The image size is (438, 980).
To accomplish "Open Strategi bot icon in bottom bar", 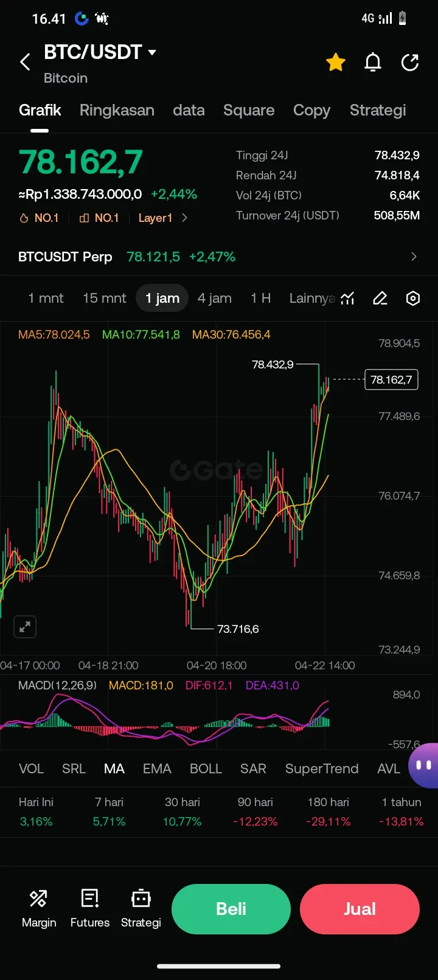I will [x=141, y=908].
